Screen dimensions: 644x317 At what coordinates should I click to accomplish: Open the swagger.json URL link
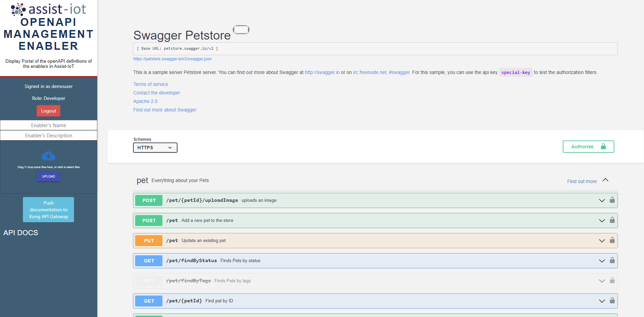click(x=172, y=59)
